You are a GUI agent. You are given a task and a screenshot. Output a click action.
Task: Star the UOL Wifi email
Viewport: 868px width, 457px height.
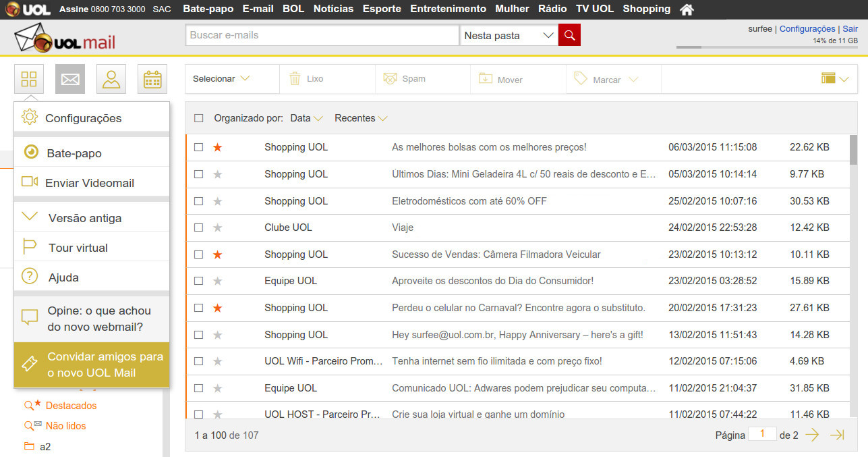[x=217, y=361]
